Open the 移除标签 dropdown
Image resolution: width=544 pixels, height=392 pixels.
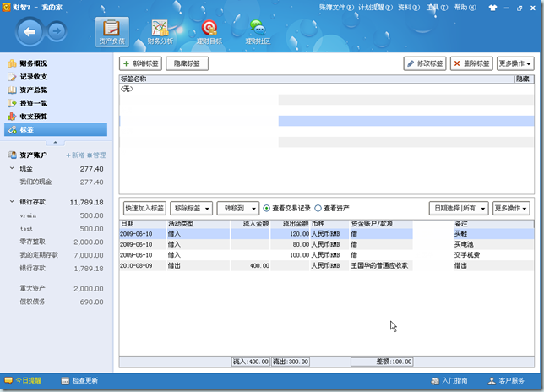point(191,208)
